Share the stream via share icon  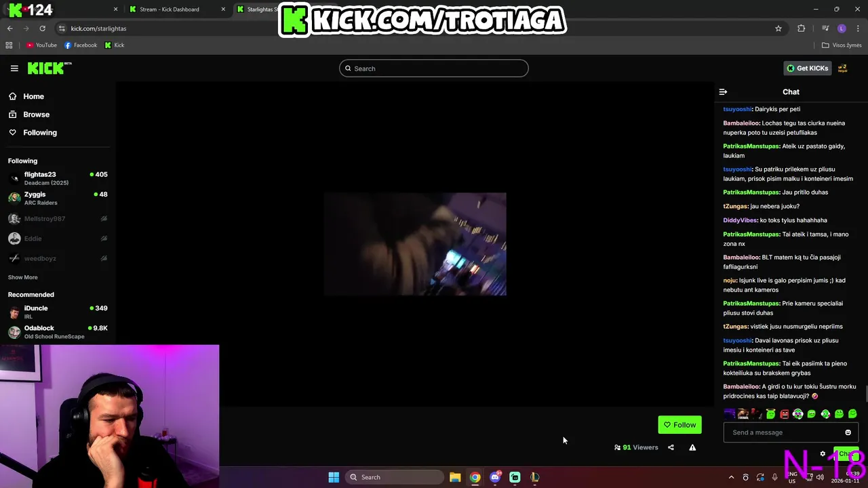click(x=671, y=447)
